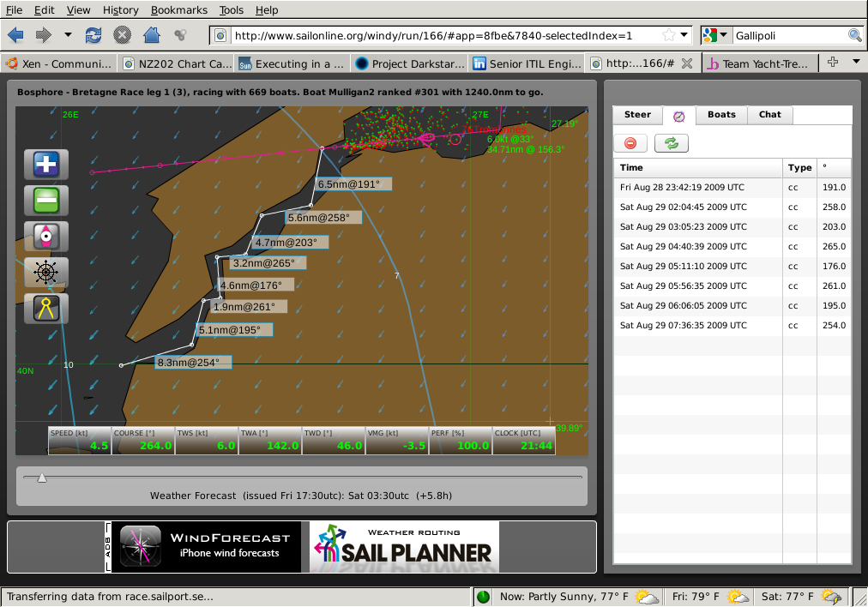868x607 pixels.
Task: Switch to the Team Yacht-Tre... tab
Action: tap(760, 63)
